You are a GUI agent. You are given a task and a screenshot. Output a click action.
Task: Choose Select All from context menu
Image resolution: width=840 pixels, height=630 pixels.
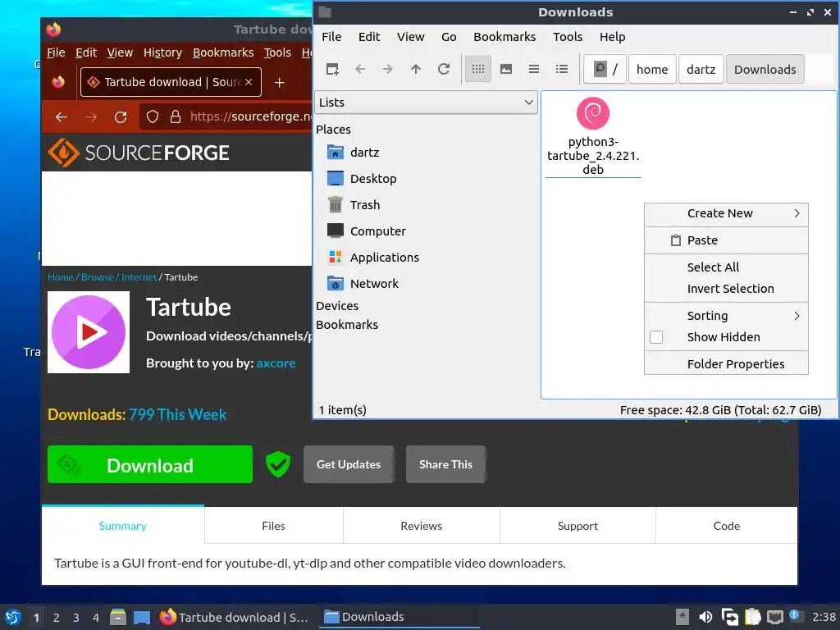coord(726,267)
